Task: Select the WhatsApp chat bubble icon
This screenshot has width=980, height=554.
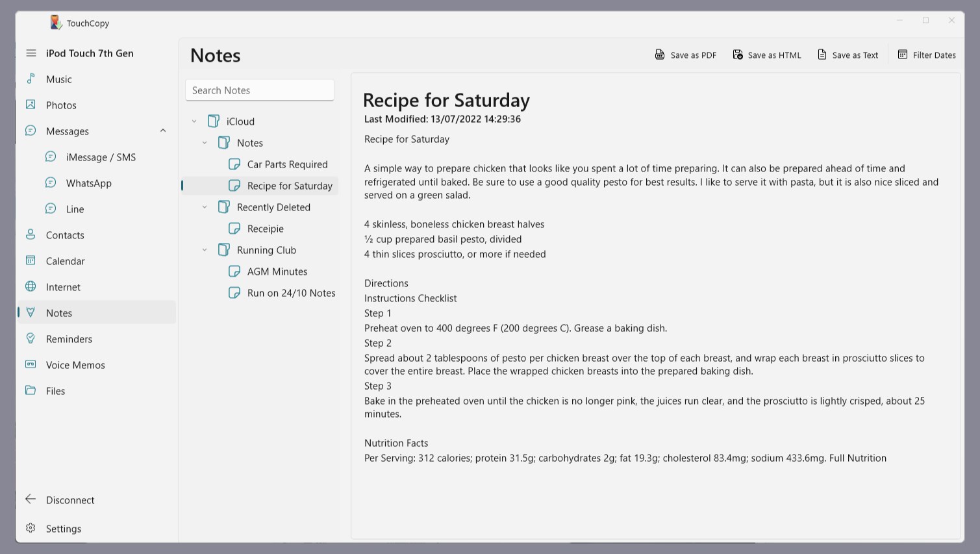Action: [x=51, y=183]
